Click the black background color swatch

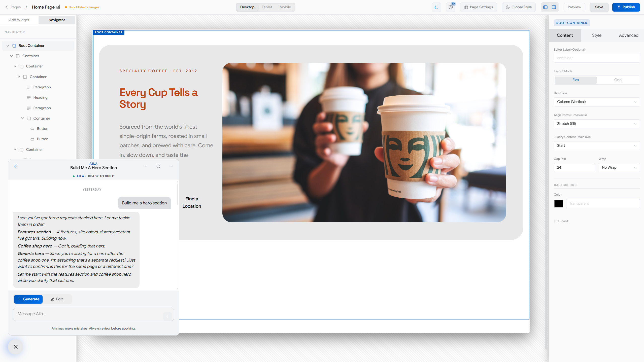[558, 203]
